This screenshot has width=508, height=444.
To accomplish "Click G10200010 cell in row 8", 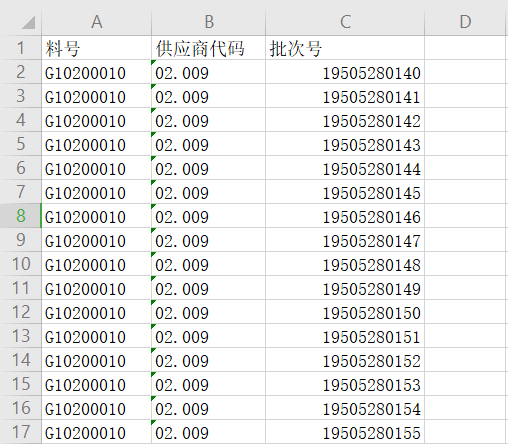I will 97,216.
